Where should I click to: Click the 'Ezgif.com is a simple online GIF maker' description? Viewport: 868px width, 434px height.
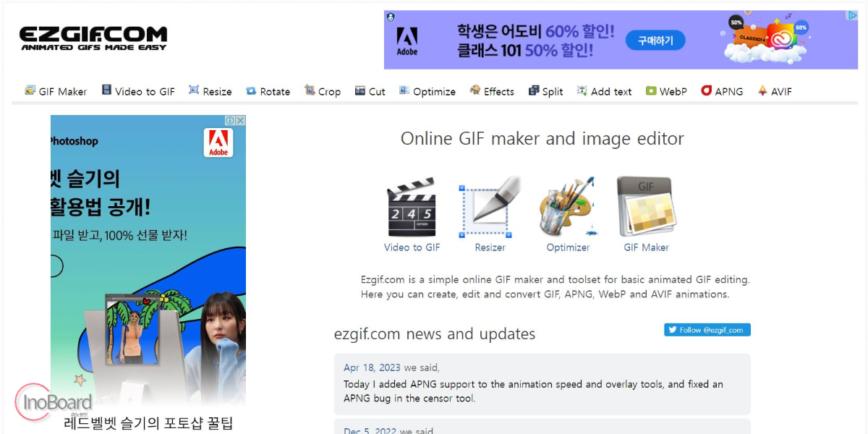click(x=556, y=286)
